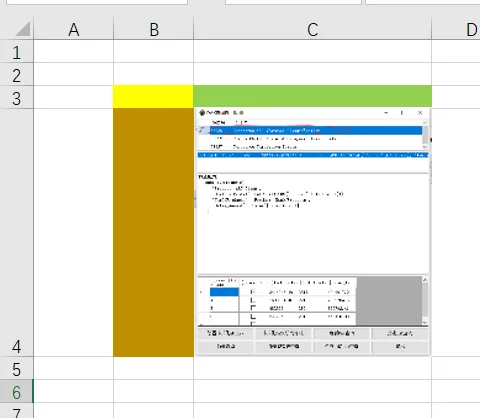Click the Select All corner triangle
480x418 pixels.
pos(23,29)
